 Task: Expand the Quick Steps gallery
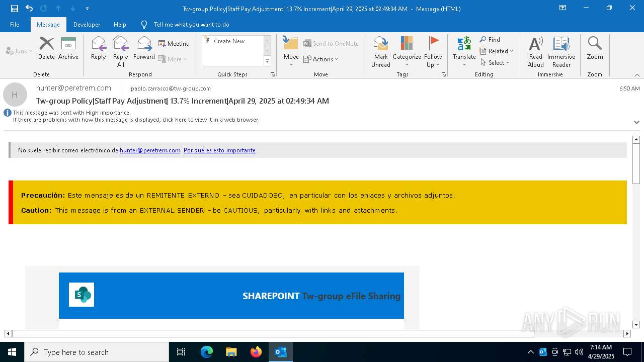[267, 61]
